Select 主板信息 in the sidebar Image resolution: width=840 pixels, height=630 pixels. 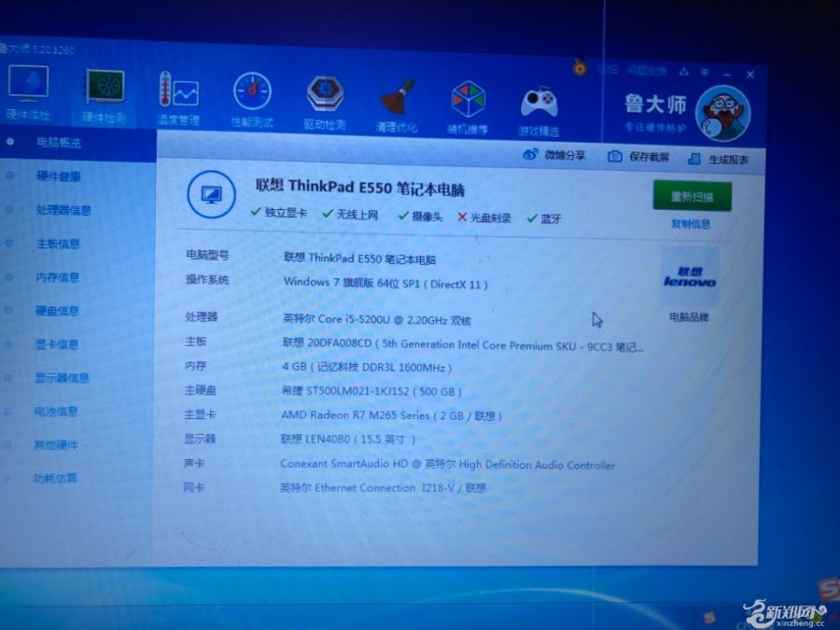pyautogui.click(x=58, y=244)
